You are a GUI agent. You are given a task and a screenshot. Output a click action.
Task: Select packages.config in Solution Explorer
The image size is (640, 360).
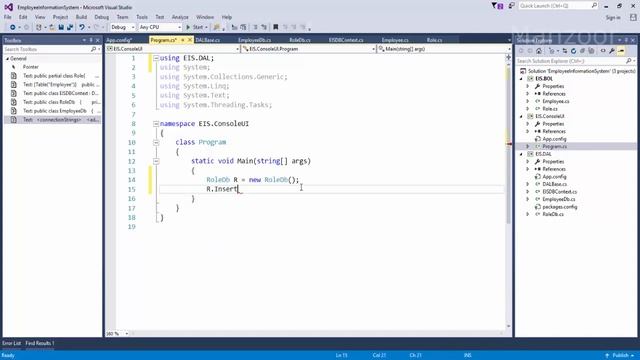tap(560, 207)
